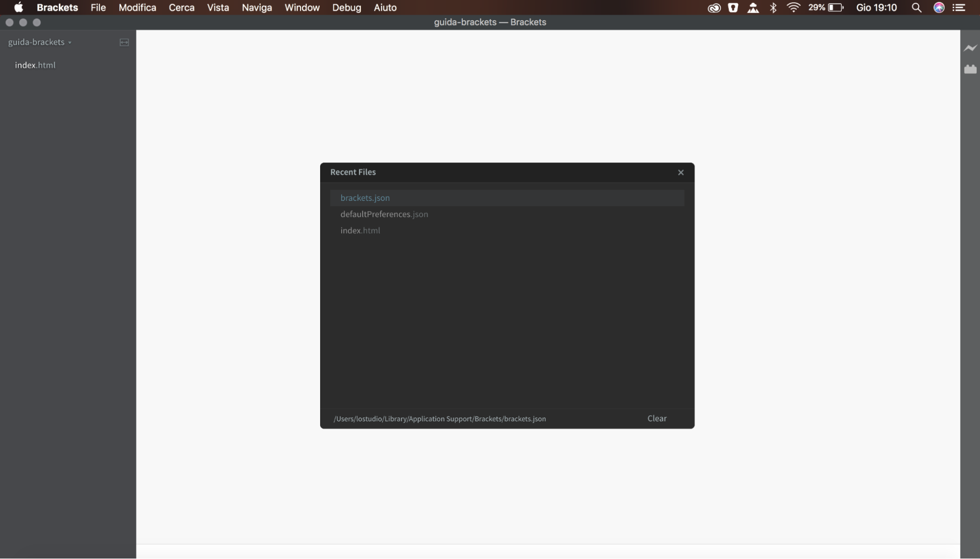The image size is (980, 559).
Task: Click the Wi-Fi status icon
Action: click(x=793, y=8)
